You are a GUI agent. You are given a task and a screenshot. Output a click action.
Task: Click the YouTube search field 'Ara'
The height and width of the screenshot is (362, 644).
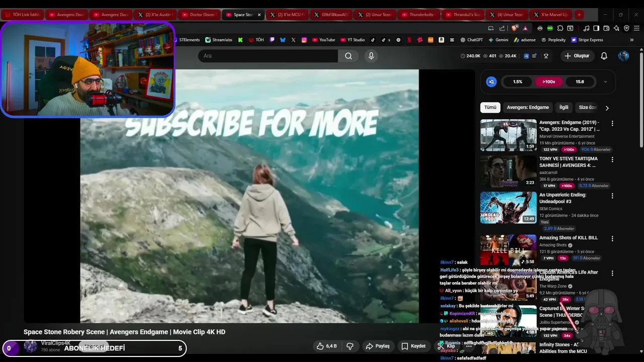268,56
